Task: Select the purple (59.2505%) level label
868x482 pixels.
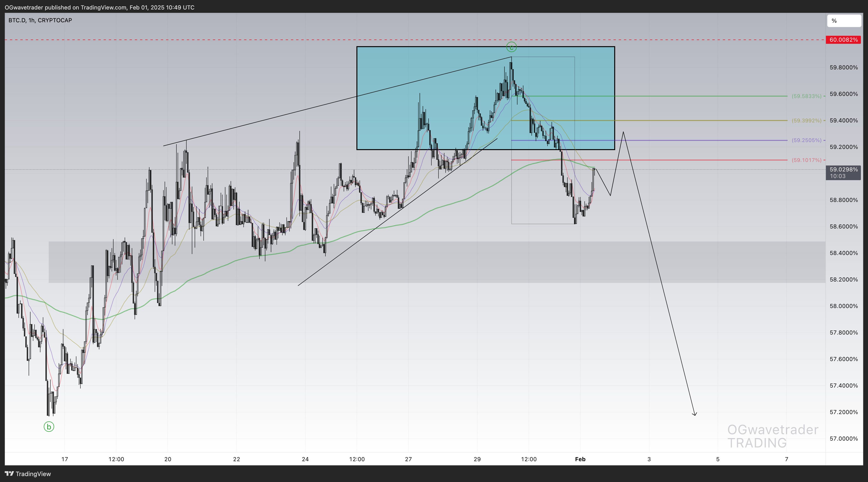Action: tap(807, 140)
